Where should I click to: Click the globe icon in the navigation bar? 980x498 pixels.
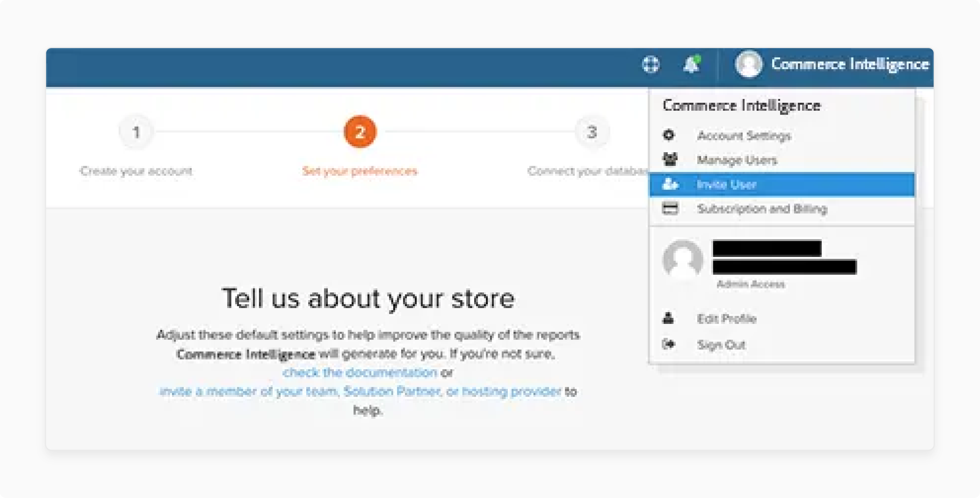pos(651,65)
